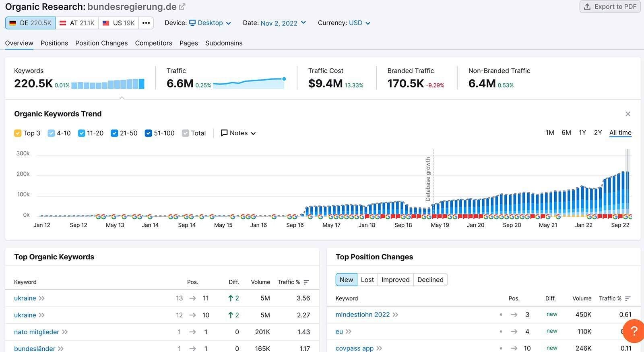Switch to the Position Changes tab

coord(101,43)
